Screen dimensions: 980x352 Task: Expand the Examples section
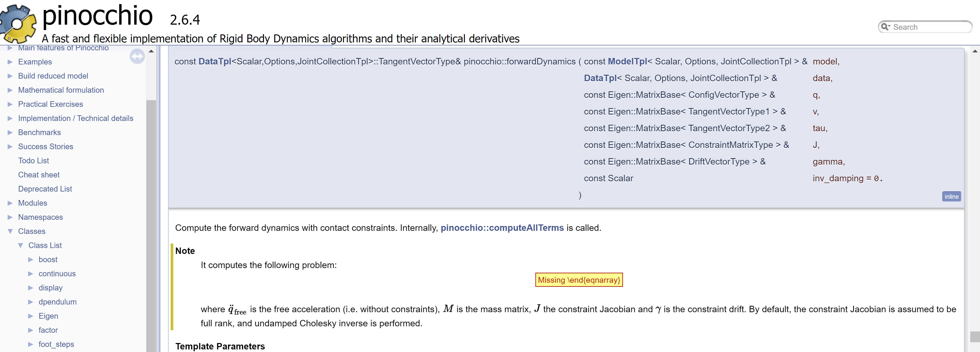point(10,62)
